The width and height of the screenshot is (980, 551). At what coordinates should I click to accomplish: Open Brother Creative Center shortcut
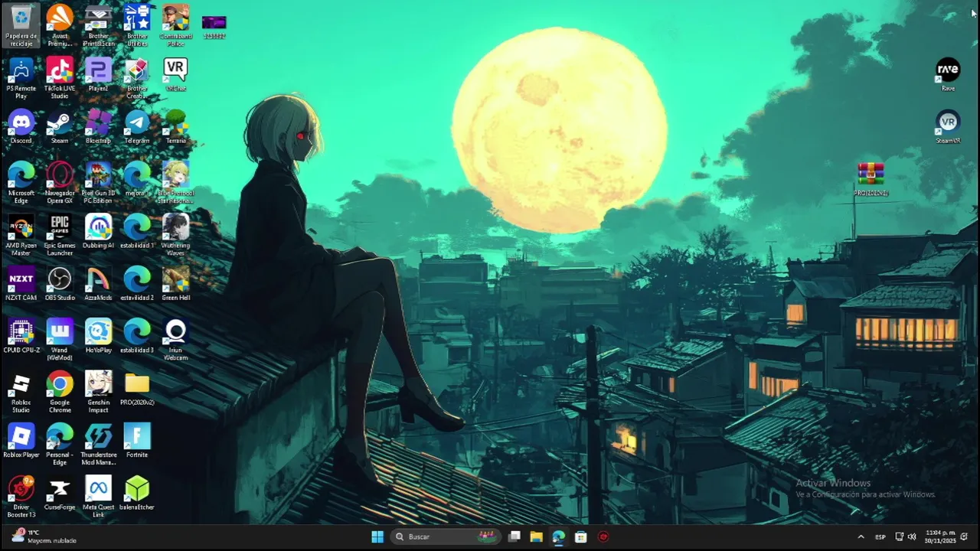(137, 77)
